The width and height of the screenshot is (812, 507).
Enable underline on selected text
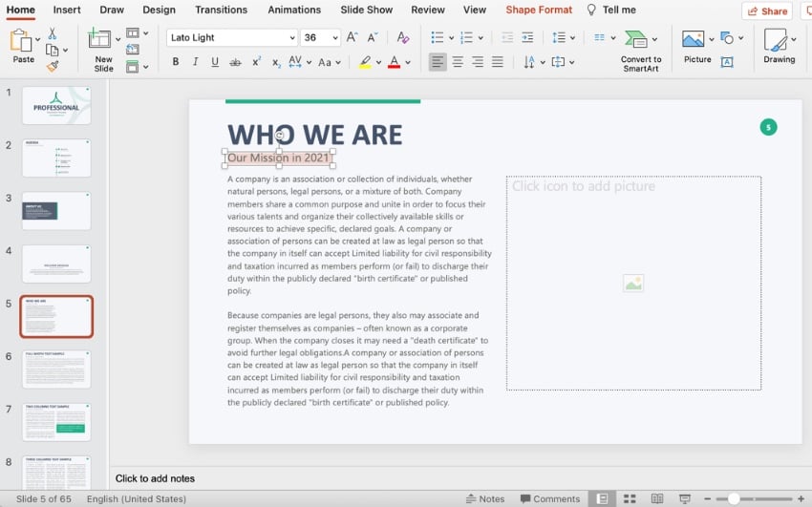click(215, 62)
